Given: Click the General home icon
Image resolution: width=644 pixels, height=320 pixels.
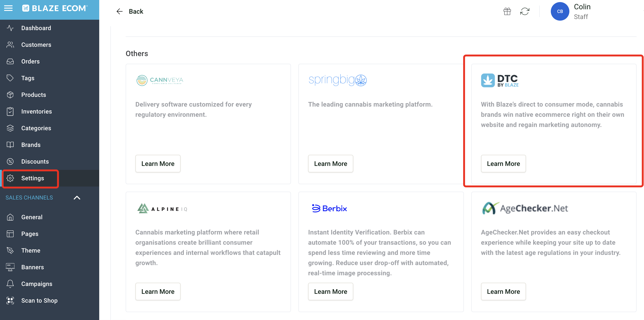Looking at the screenshot, I should coord(10,217).
